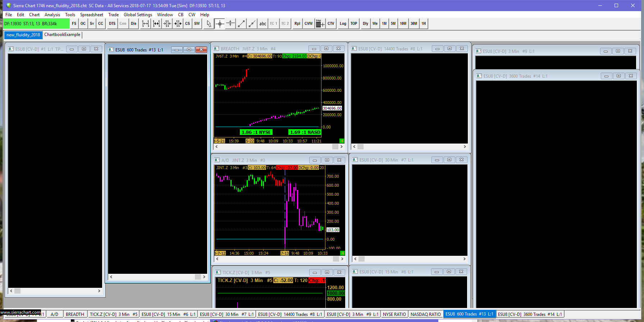This screenshot has width=644, height=322.
Task: Open the Spreadsheet menu
Action: pyautogui.click(x=92, y=15)
